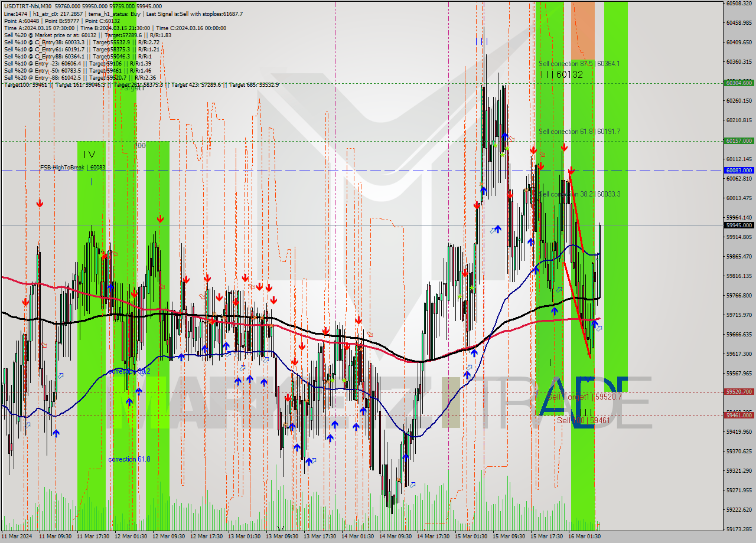The width and height of the screenshot is (756, 543).
Task: Click the 'Sell %20 @ Entry -50: 60783.5' line
Action: pos(78,70)
